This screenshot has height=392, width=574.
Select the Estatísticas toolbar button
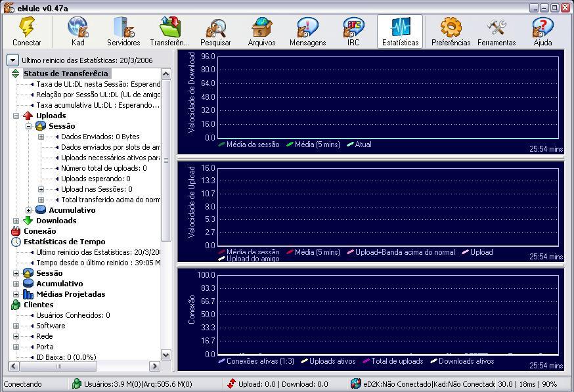[x=400, y=32]
